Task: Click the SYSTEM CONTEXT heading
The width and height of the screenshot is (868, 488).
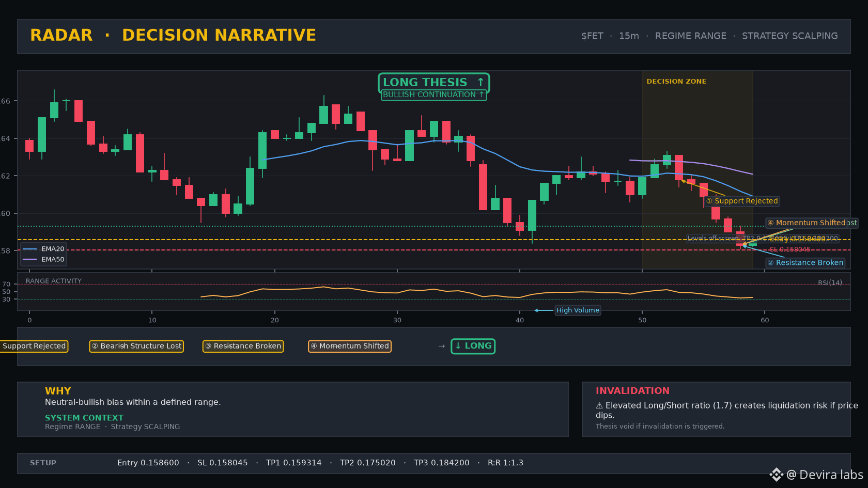Action: click(84, 418)
